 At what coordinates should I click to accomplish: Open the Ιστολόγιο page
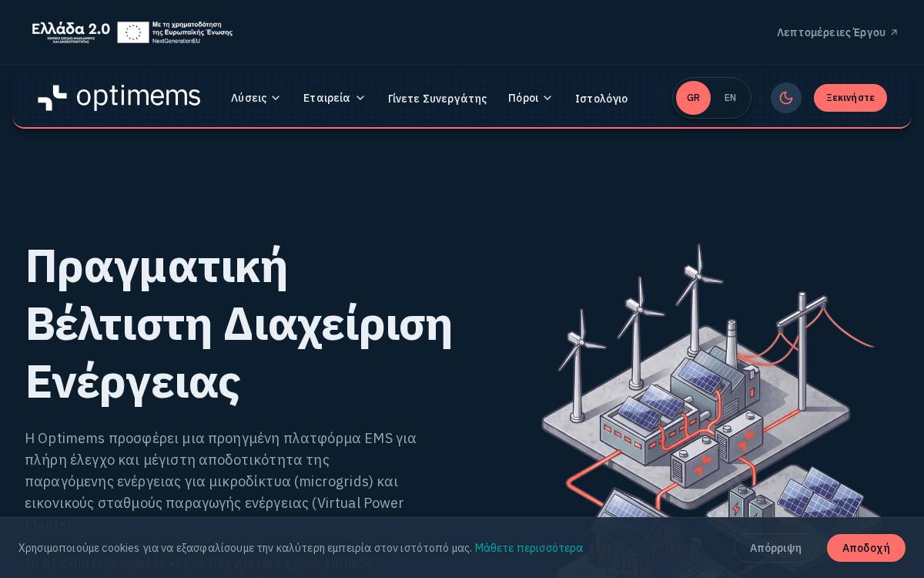coord(601,99)
